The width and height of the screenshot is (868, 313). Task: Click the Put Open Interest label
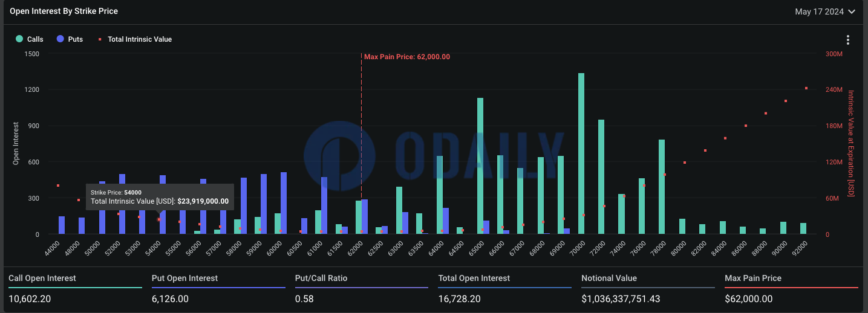pyautogui.click(x=184, y=279)
